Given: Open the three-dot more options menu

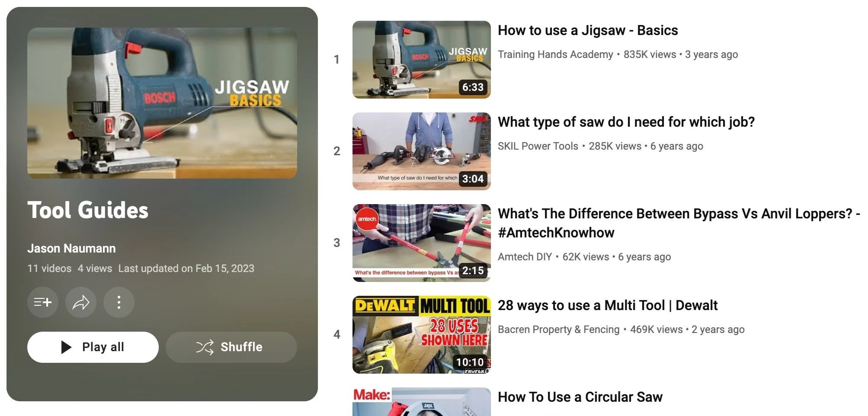Looking at the screenshot, I should [119, 302].
